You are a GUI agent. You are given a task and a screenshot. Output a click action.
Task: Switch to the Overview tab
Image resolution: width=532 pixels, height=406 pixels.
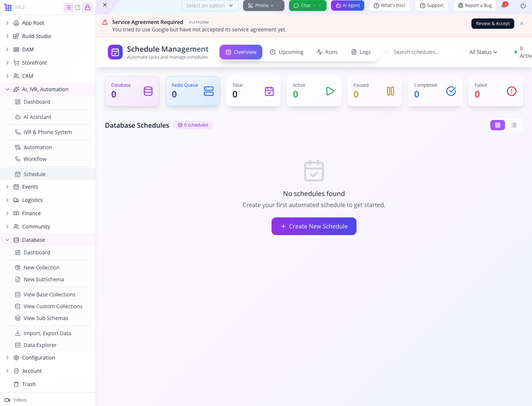(x=241, y=52)
